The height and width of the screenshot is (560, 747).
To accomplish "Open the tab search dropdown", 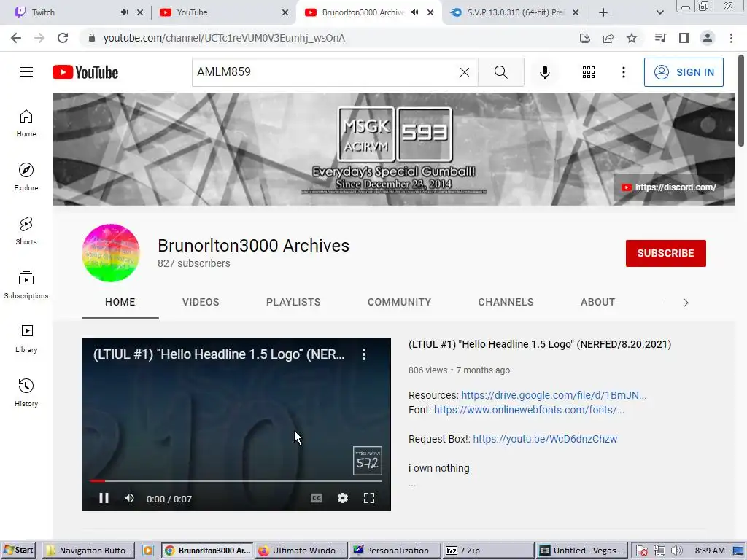I will coord(659,12).
